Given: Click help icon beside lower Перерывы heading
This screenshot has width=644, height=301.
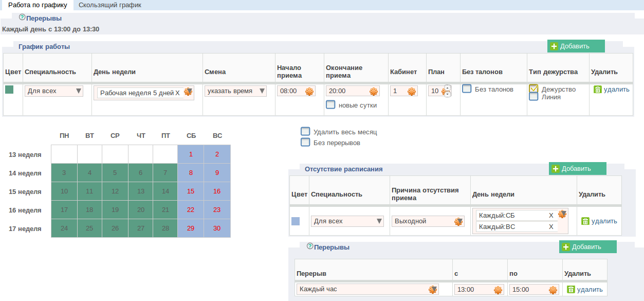Looking at the screenshot, I should (x=309, y=246).
